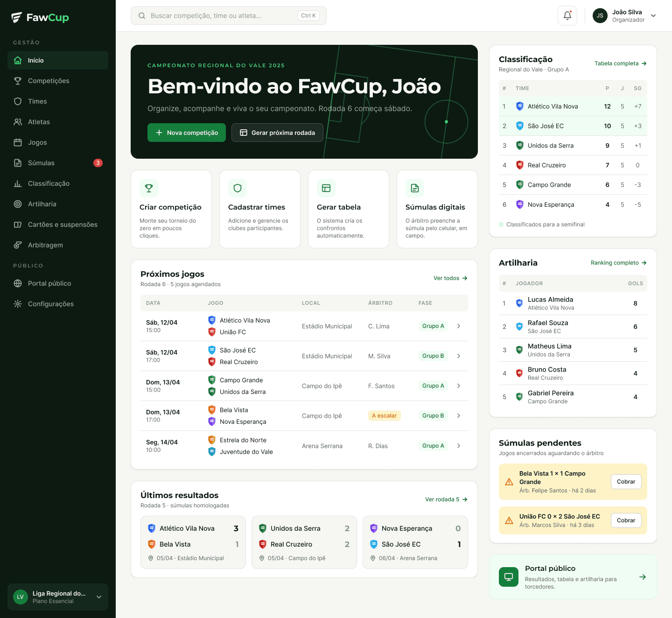The height and width of the screenshot is (618, 672).
Task: Click the monitor icon in Portal público card
Action: click(x=509, y=577)
